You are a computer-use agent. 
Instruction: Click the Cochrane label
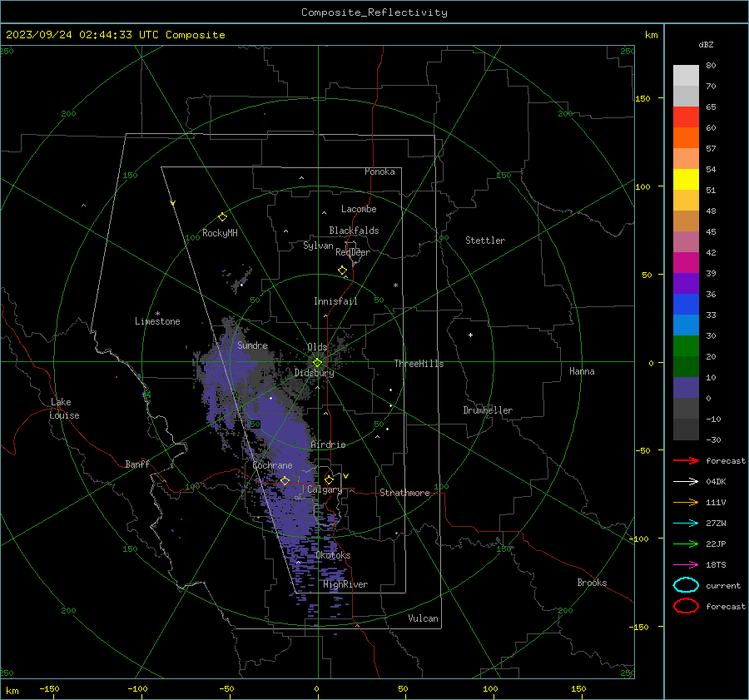coord(272,465)
